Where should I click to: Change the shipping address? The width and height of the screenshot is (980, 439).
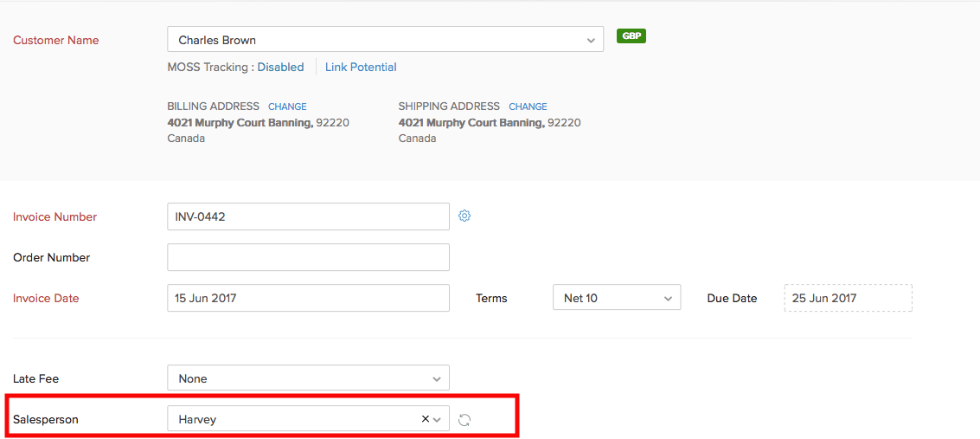[x=528, y=107]
